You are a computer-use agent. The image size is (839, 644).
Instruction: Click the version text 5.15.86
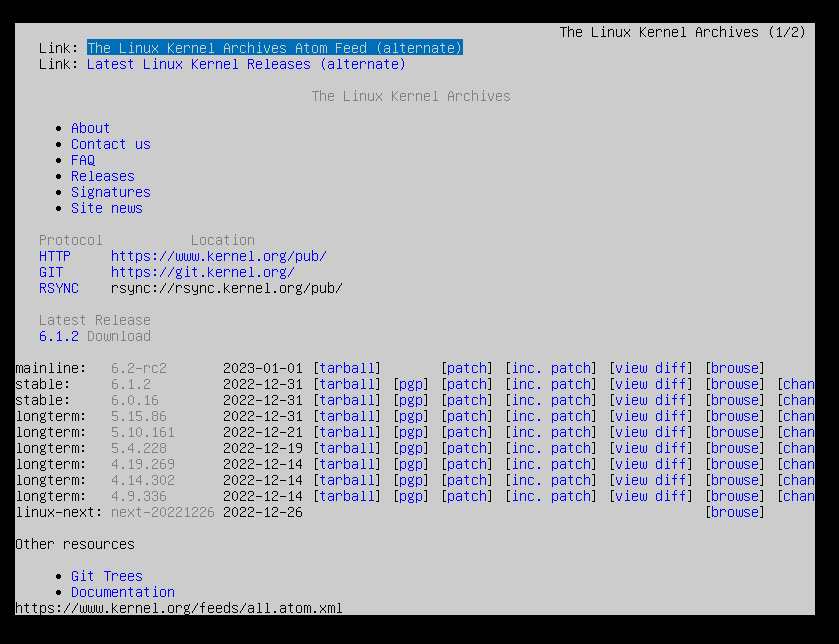(x=139, y=417)
